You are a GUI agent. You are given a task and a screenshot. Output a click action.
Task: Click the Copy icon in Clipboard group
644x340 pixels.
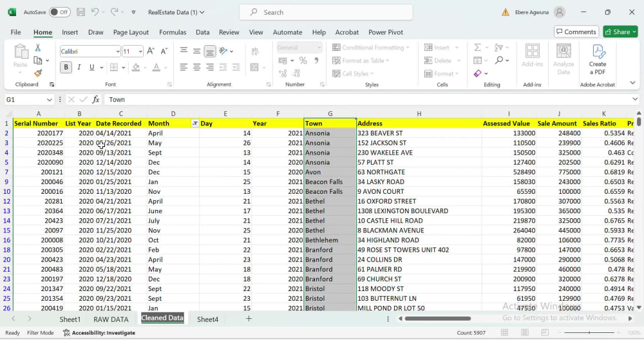38,61
